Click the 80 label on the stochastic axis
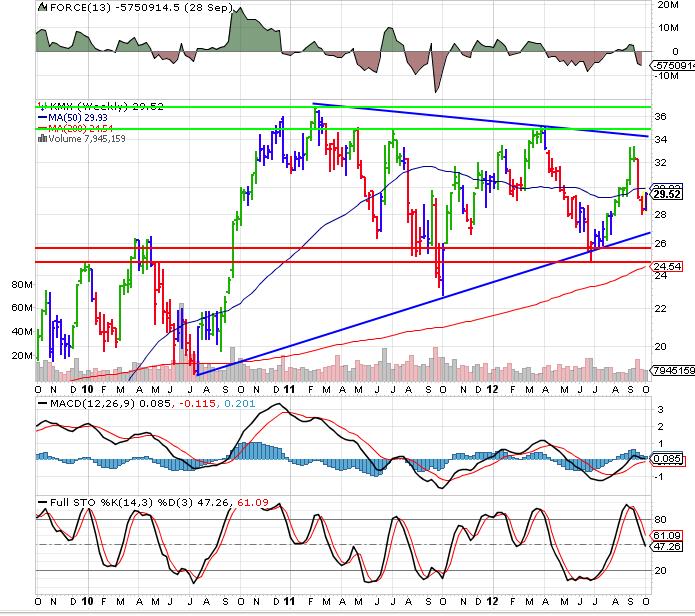This screenshot has width=695, height=616. coord(660,519)
